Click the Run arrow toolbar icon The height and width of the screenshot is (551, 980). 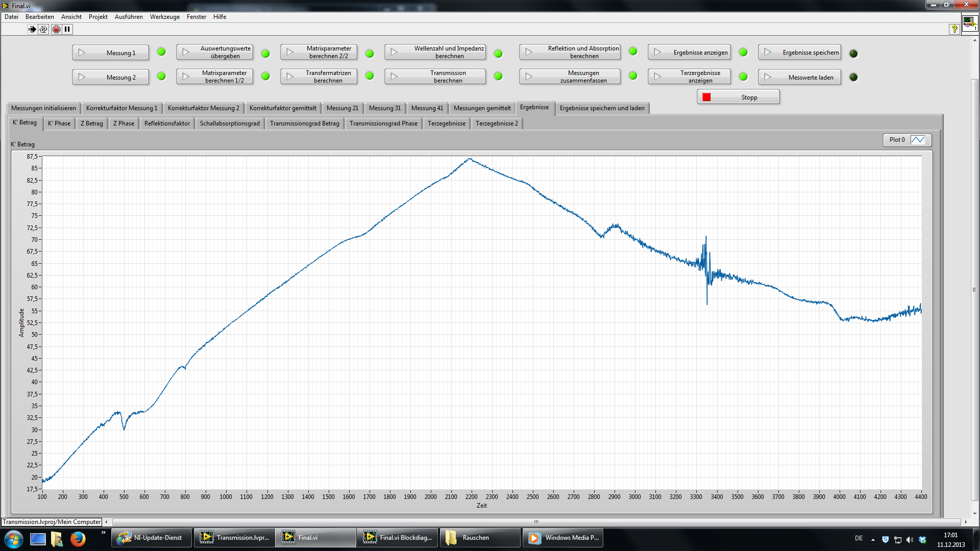32,29
